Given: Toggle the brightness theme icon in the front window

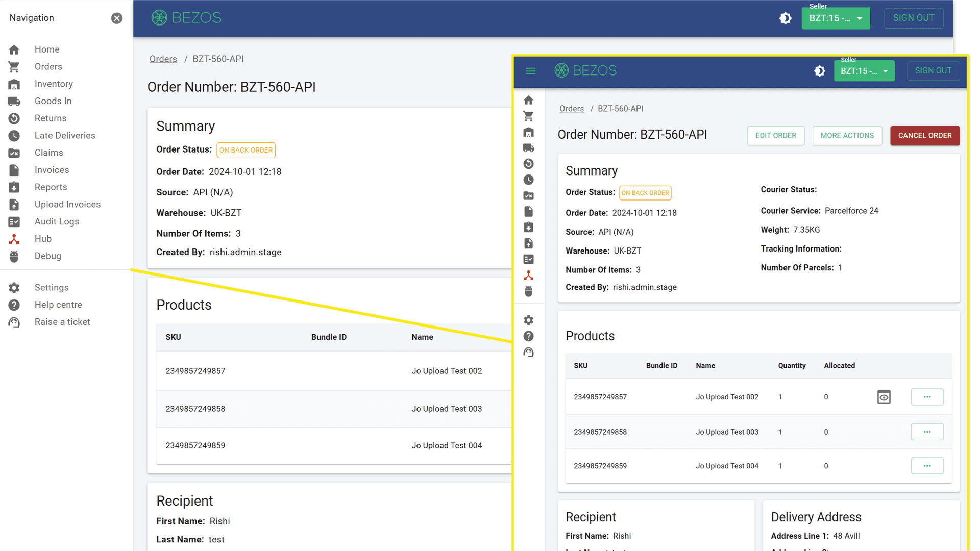Looking at the screenshot, I should [x=820, y=71].
